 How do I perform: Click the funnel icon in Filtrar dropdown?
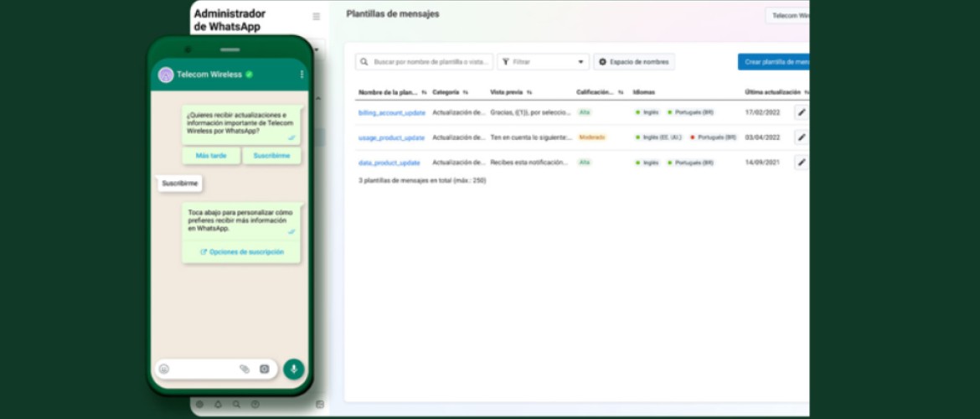point(506,62)
